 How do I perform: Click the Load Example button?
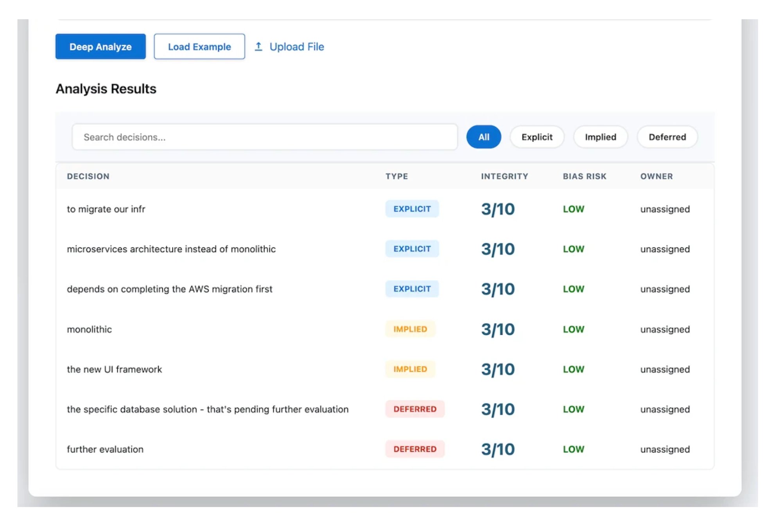(x=199, y=47)
